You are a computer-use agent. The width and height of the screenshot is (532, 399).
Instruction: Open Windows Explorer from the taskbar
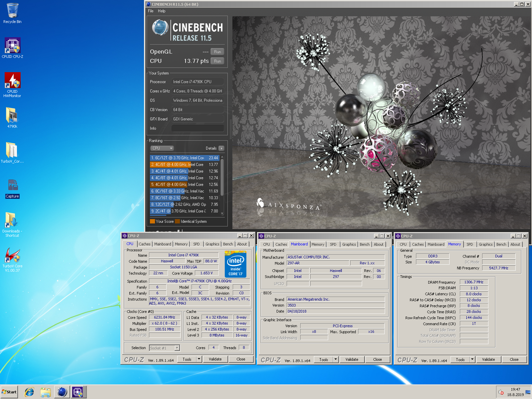point(45,392)
